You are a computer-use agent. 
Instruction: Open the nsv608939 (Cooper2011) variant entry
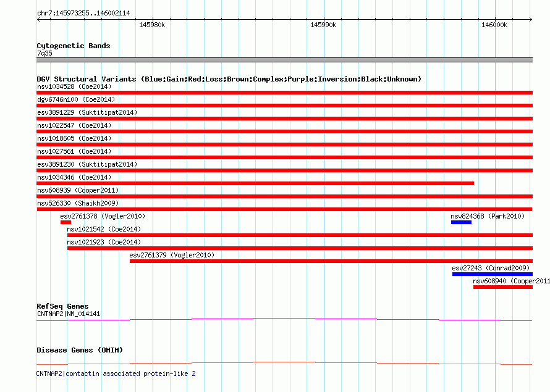78,190
